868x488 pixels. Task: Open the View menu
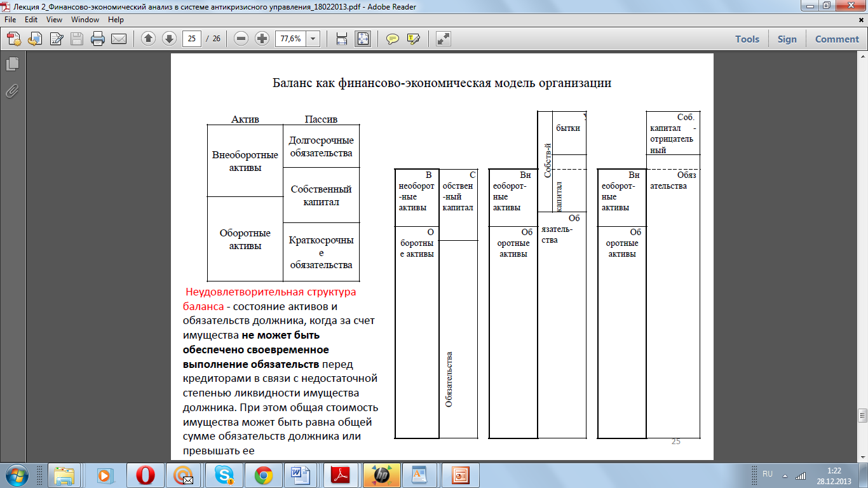[x=54, y=20]
